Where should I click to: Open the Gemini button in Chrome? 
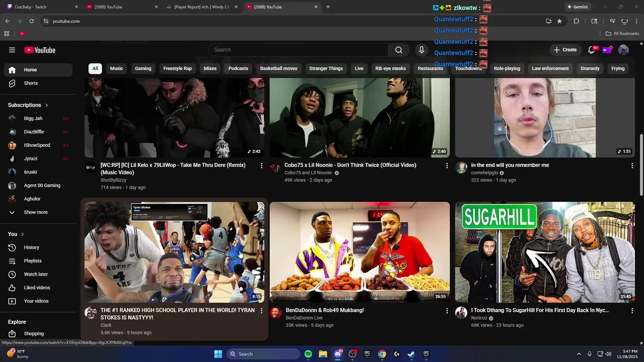[x=577, y=7]
